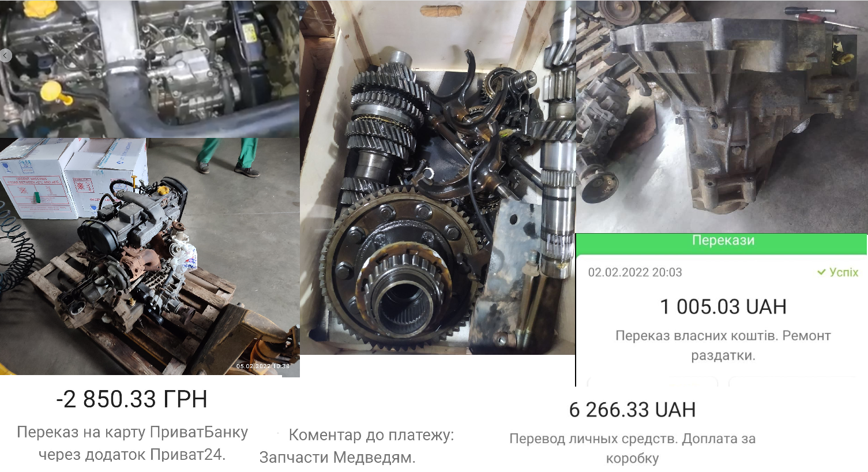Click the Доплата за коробку description

coord(681,448)
